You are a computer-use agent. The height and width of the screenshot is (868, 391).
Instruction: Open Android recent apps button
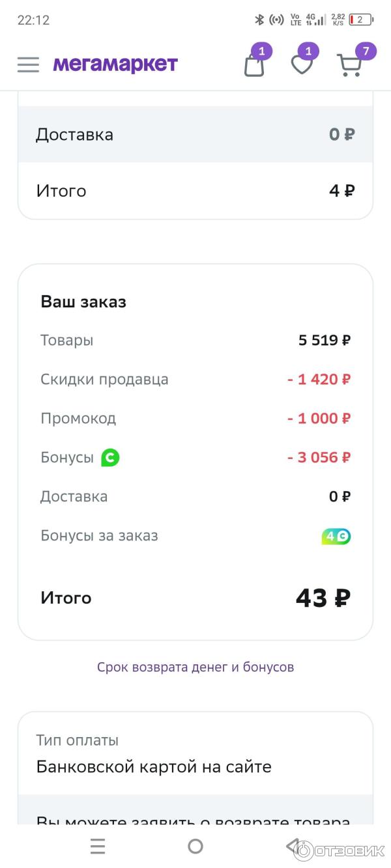click(98, 846)
